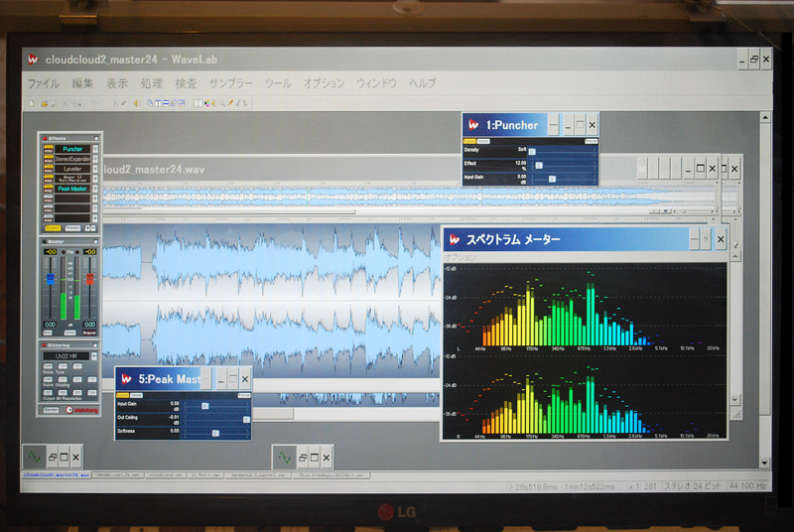Image resolution: width=794 pixels, height=532 pixels.
Task: Click the Steinberg logo in the Master Section
Action: (82, 410)
